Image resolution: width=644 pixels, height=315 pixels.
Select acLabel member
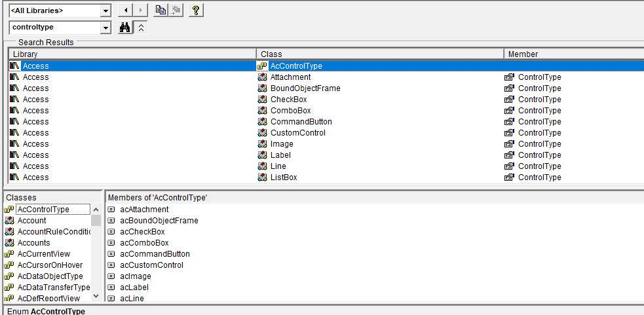pos(134,287)
